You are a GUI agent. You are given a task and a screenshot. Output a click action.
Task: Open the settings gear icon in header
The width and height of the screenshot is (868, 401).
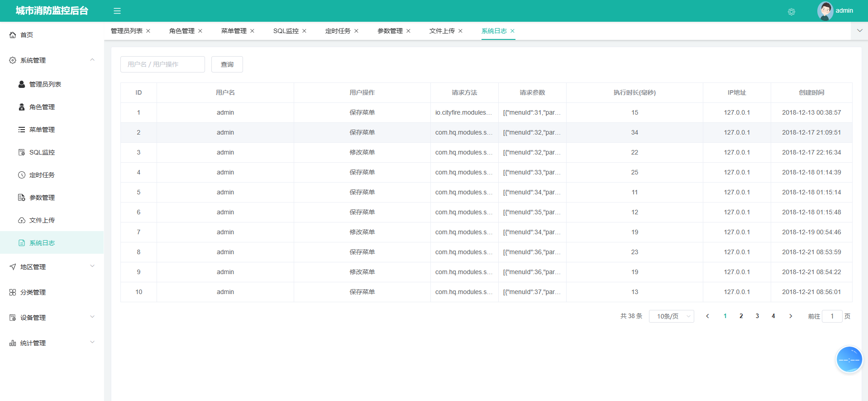coord(791,12)
